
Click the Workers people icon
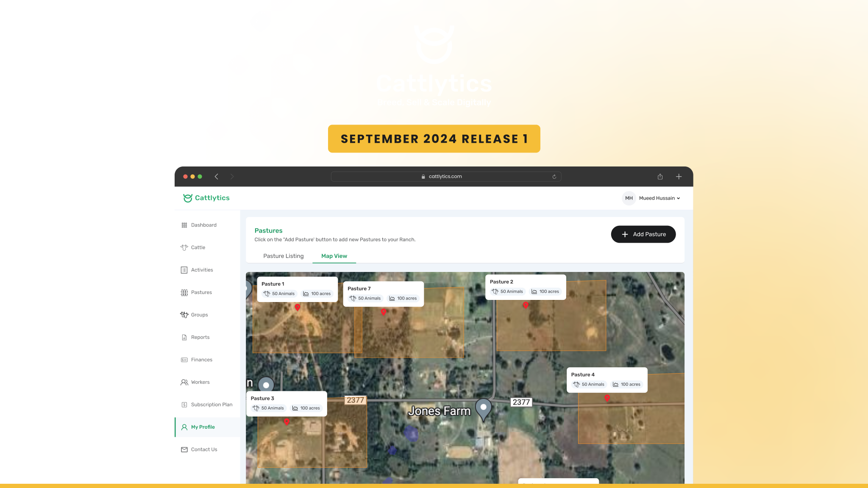coord(184,382)
